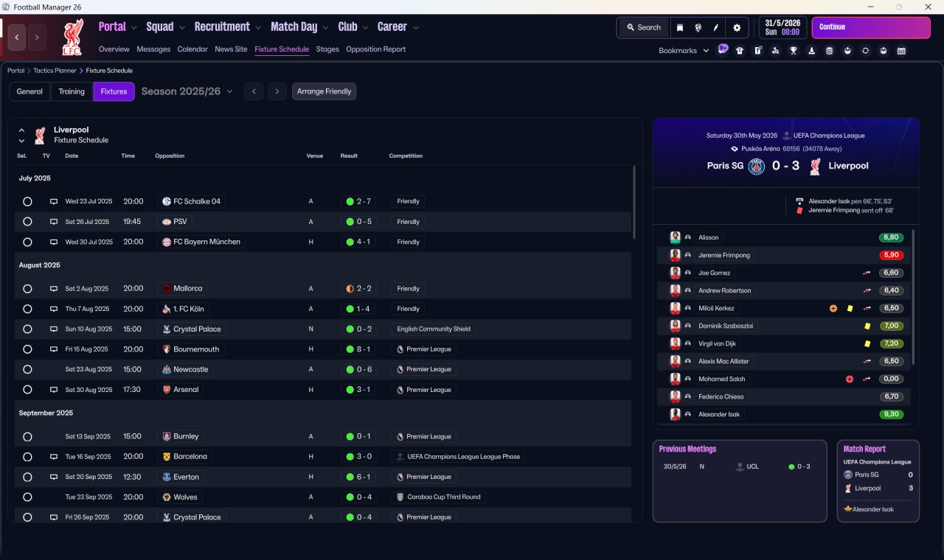Image resolution: width=944 pixels, height=560 pixels.
Task: Click the 31/5/2026 date button
Action: pos(782,27)
